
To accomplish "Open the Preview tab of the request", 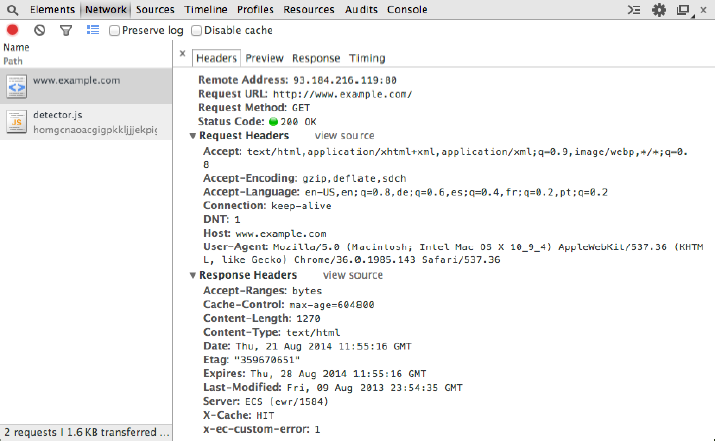I will [x=264, y=58].
